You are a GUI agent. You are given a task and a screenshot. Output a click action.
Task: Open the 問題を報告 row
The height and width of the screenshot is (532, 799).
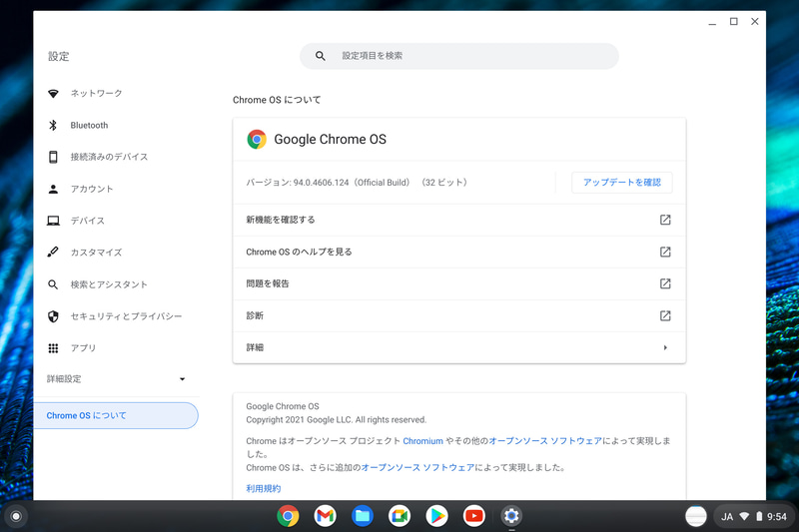pyautogui.click(x=459, y=284)
